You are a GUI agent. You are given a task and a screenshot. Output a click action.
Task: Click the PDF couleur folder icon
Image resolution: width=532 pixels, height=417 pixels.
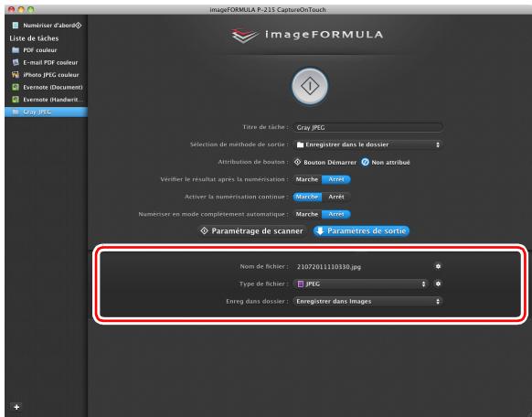pos(16,50)
